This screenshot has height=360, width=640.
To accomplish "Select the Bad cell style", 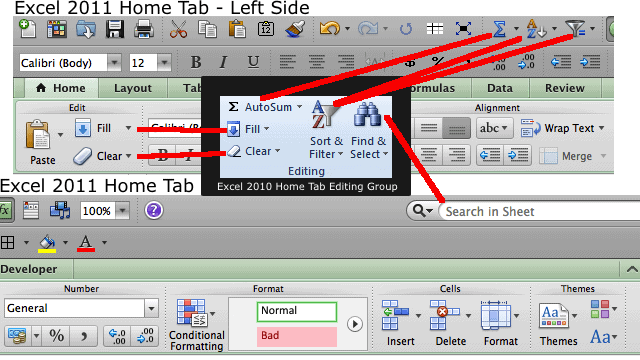I will (x=297, y=336).
